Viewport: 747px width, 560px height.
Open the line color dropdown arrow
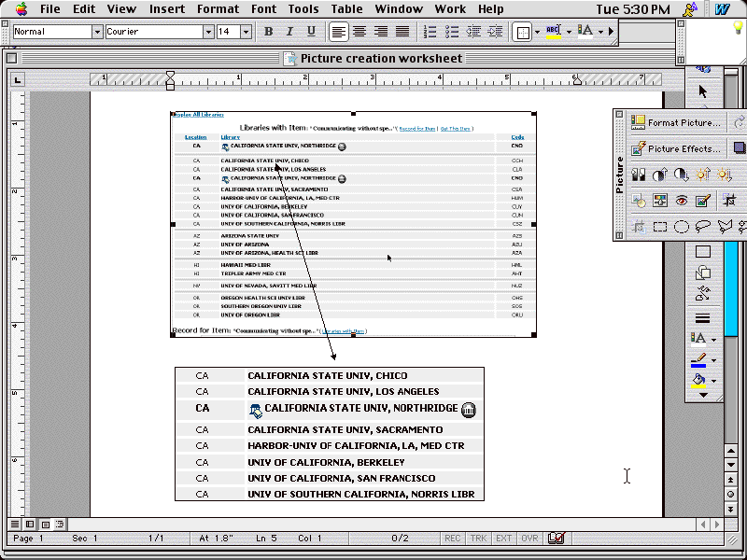pos(713,360)
